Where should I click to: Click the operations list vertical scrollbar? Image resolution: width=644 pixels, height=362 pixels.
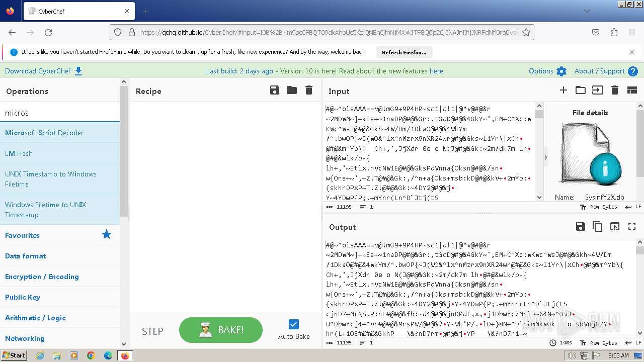(123, 213)
